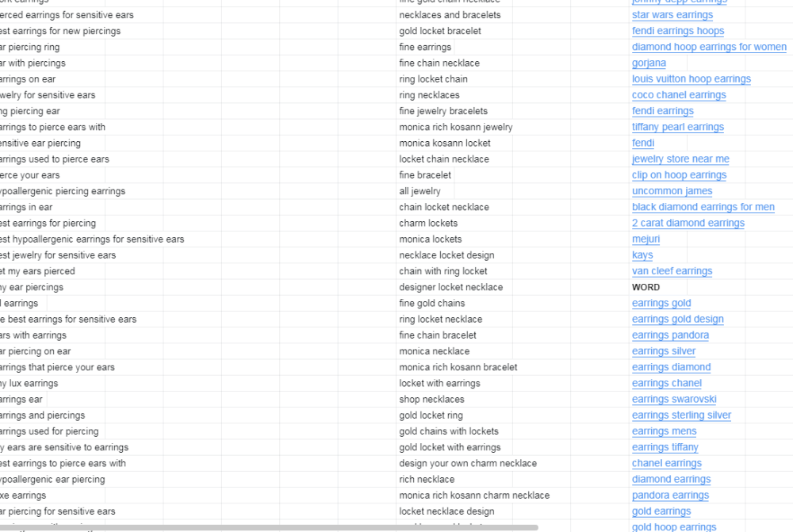Select the "locket chain necklace" cell
The height and width of the screenshot is (532, 793).
point(444,159)
